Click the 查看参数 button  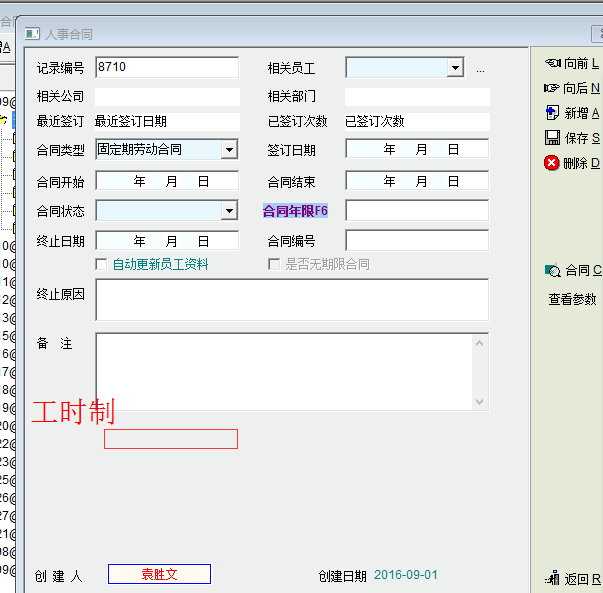[572, 299]
